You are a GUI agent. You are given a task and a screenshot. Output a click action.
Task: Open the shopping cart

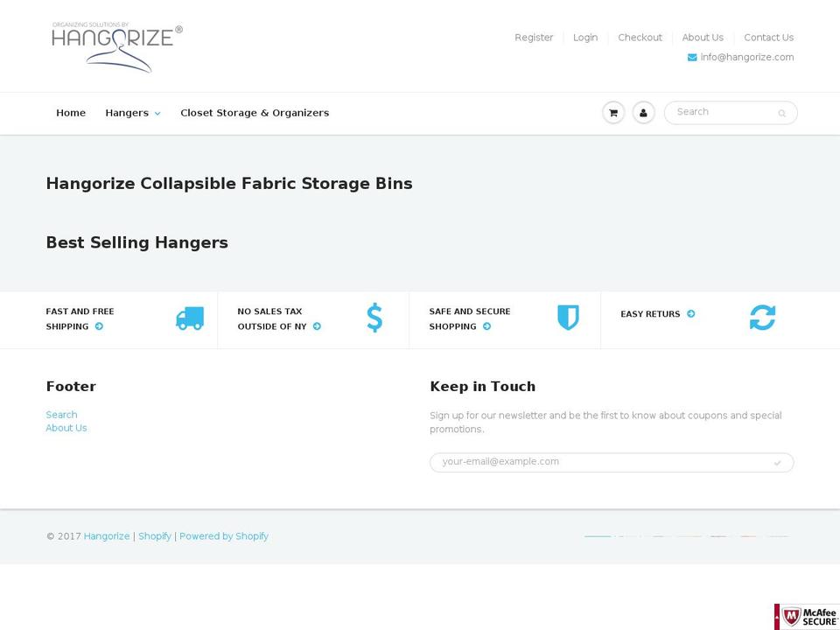coord(613,112)
